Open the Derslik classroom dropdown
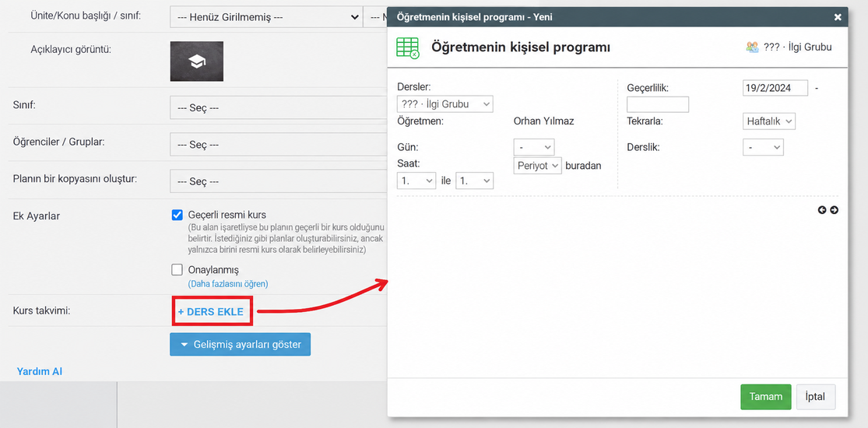 763,147
